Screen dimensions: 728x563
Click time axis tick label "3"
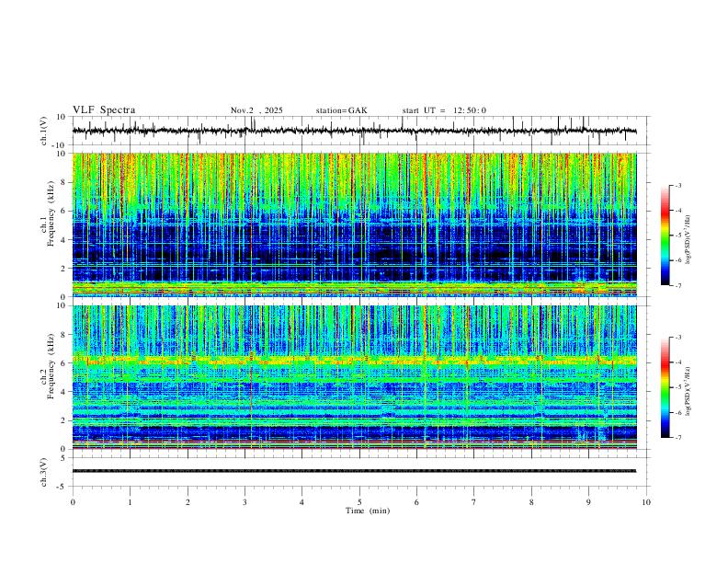click(x=245, y=502)
